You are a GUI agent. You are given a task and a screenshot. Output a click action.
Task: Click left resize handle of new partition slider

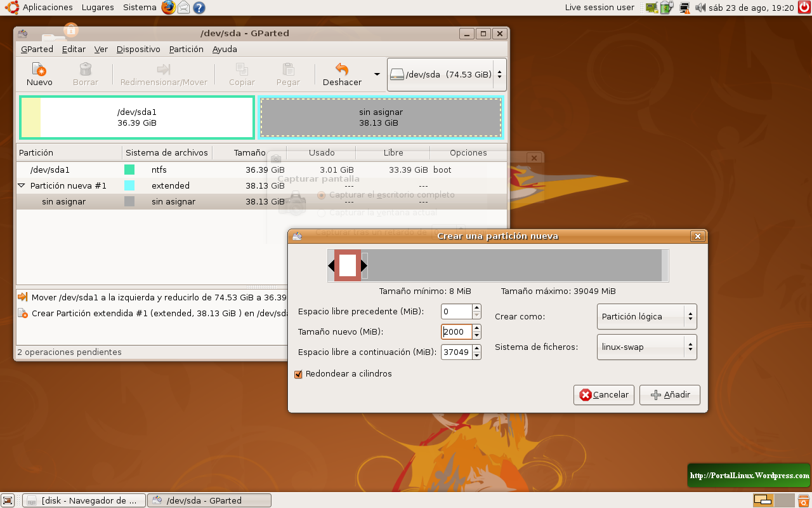(331, 265)
